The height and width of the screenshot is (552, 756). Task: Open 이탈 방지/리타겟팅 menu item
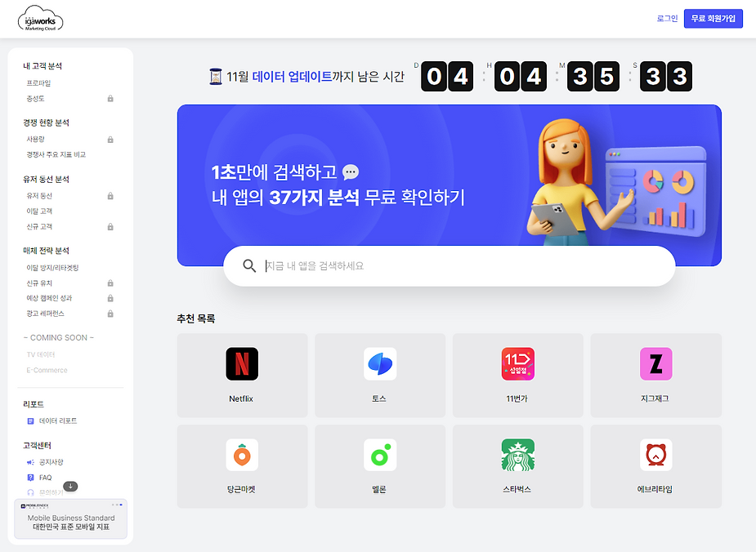52,267
